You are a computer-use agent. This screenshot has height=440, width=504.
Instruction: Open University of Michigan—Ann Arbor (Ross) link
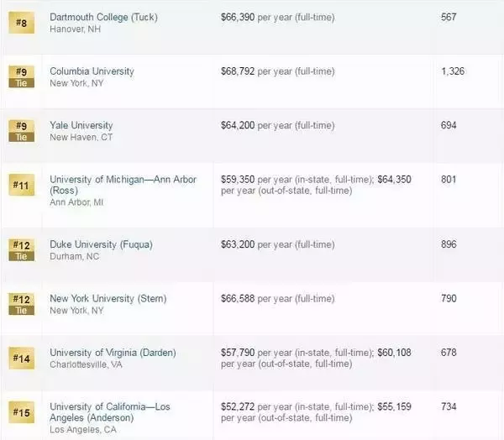pyautogui.click(x=123, y=185)
